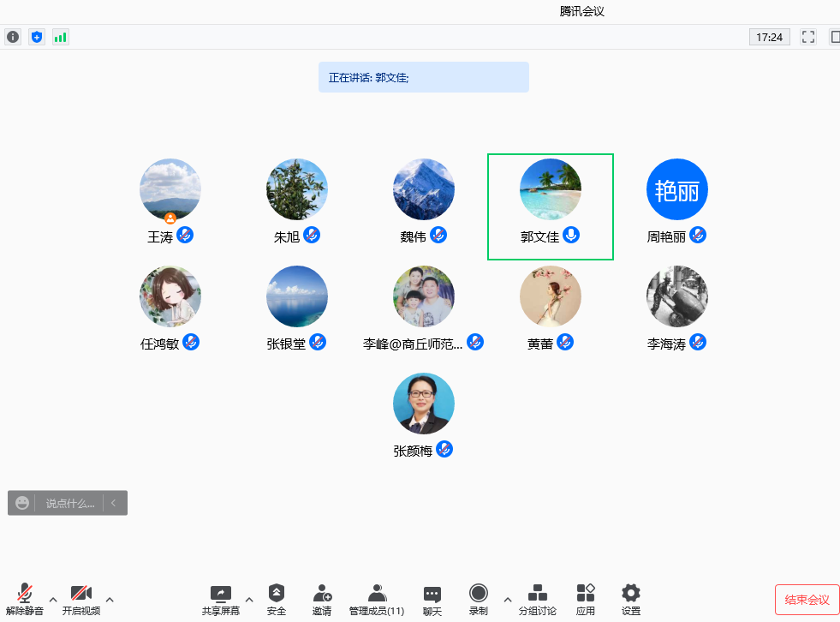840x622 pixels.
Task: Enter full screen mode icon
Action: point(807,37)
